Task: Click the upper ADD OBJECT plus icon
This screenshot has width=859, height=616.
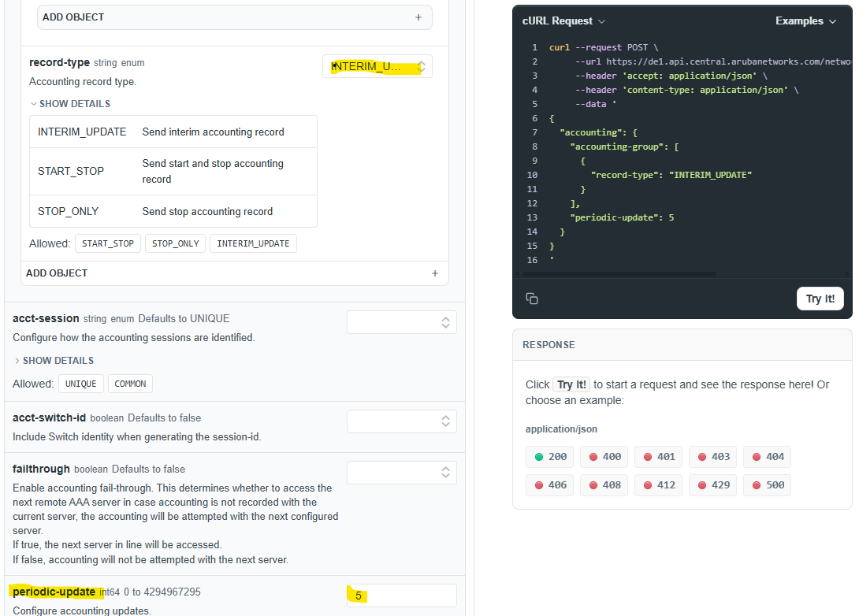Action: click(418, 17)
